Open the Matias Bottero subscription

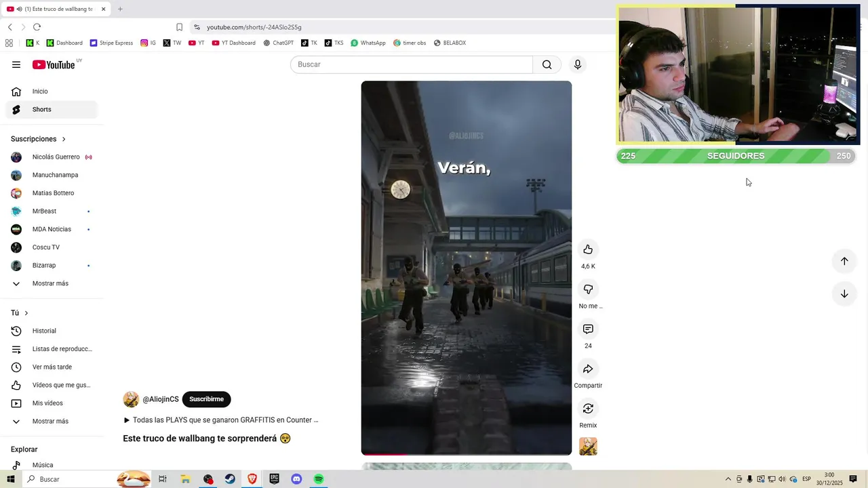52,193
